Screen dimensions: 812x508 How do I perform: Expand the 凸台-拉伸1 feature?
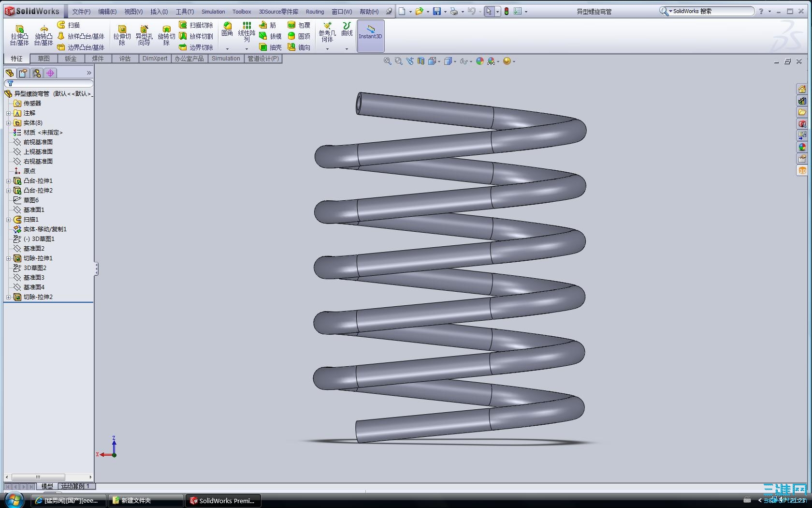[x=8, y=181]
